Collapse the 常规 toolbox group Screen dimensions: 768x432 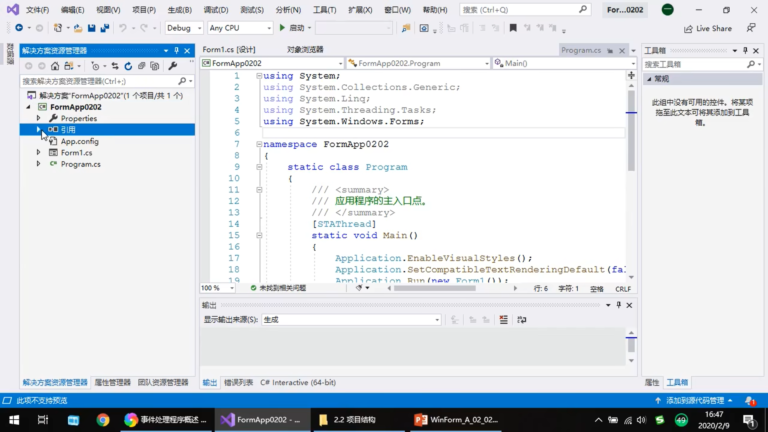(649, 79)
